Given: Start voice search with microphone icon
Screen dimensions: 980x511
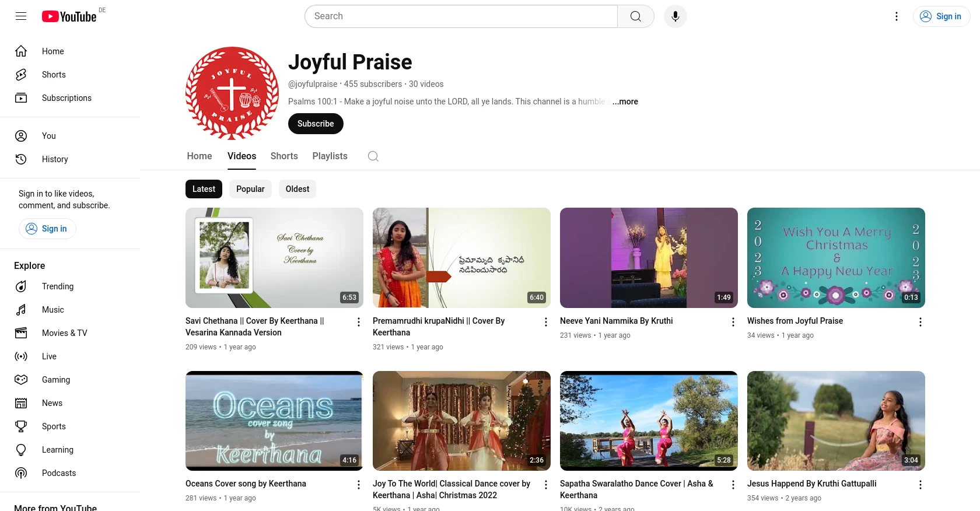Looking at the screenshot, I should [x=675, y=16].
